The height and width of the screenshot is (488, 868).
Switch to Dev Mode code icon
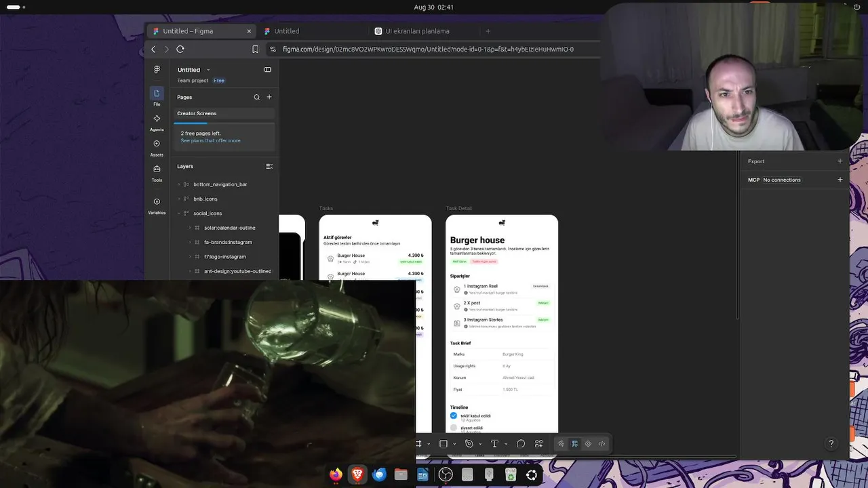pyautogui.click(x=601, y=444)
